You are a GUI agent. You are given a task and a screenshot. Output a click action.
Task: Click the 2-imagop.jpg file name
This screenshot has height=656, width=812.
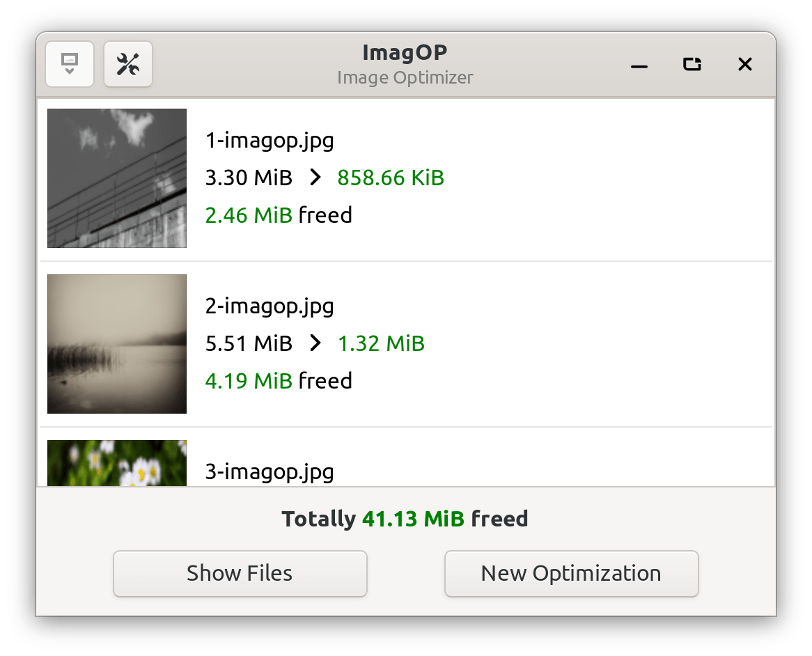(270, 306)
